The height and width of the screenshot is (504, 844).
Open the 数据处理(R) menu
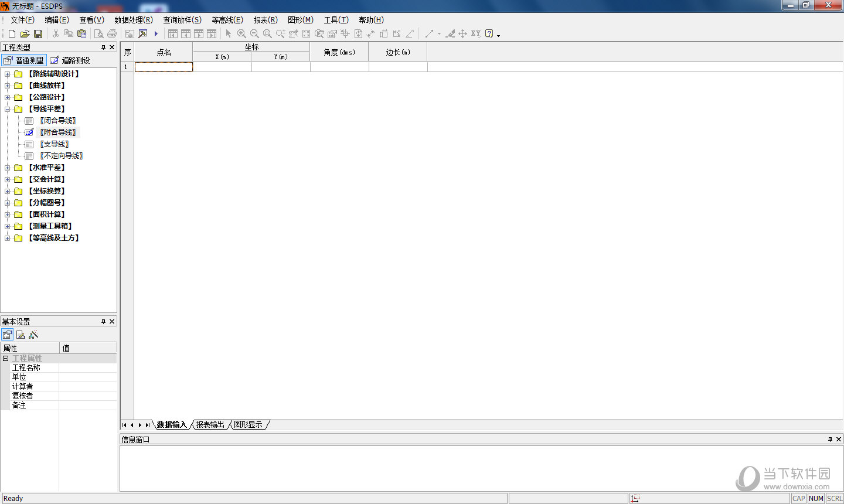[x=133, y=20]
